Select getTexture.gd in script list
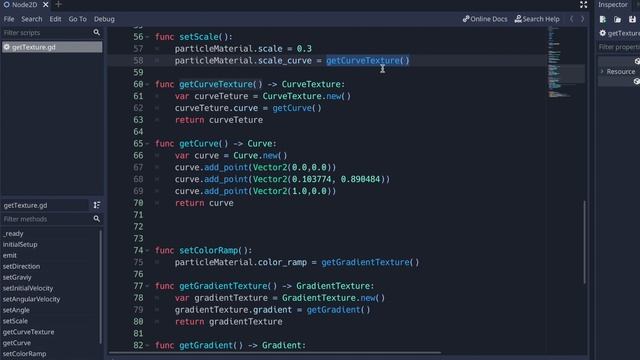This screenshot has height=360, width=640. click(52, 47)
